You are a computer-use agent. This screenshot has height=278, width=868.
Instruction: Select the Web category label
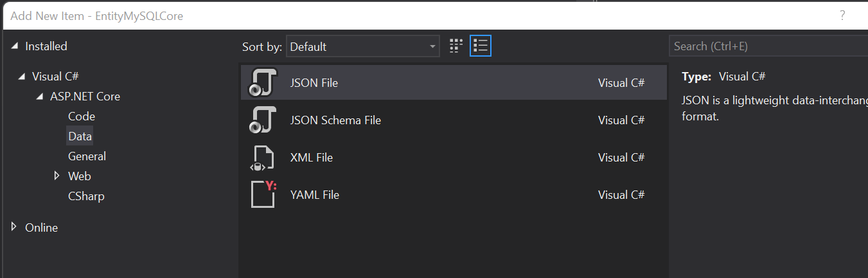point(80,176)
